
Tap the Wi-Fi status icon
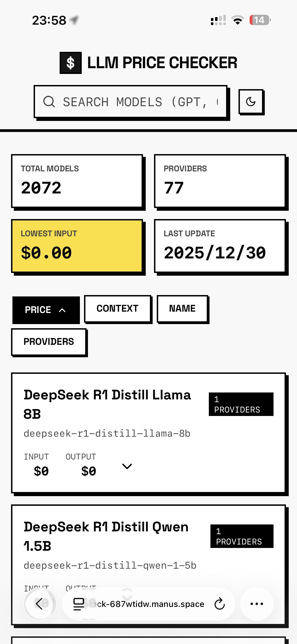[x=238, y=20]
